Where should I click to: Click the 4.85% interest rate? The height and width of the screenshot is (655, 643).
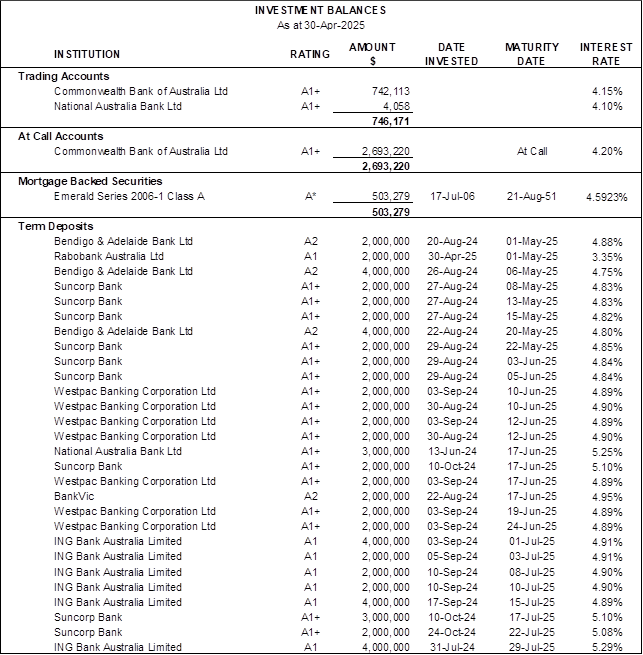tap(607, 348)
